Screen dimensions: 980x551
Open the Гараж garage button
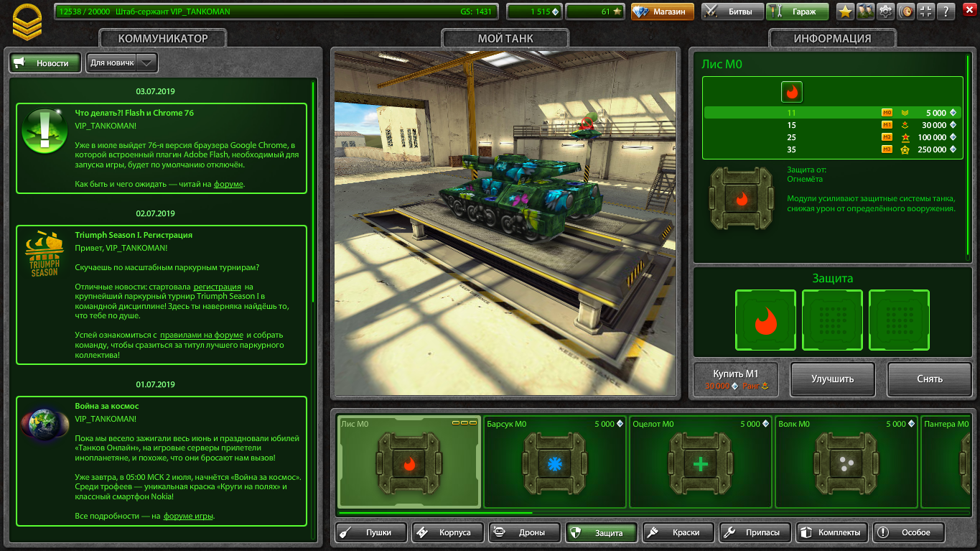point(797,11)
